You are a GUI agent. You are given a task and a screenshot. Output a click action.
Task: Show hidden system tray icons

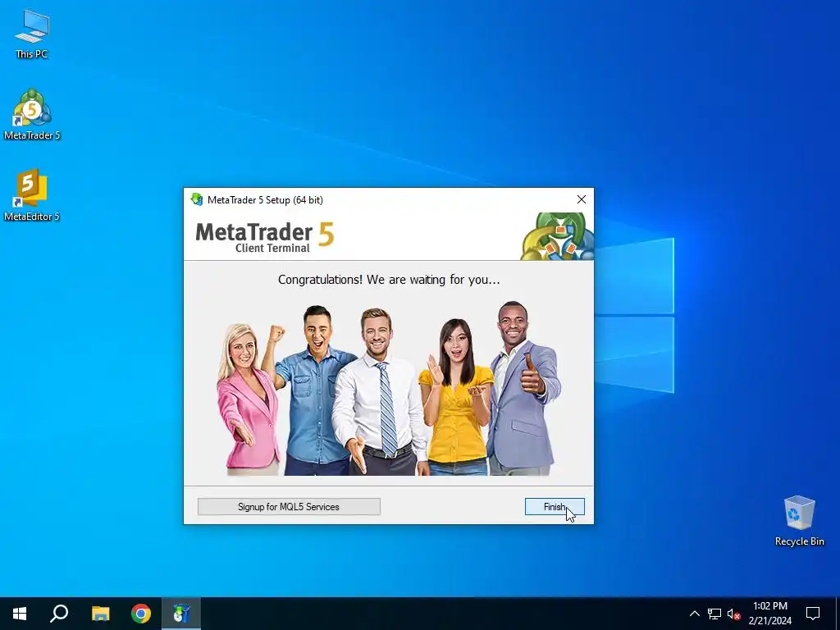[x=694, y=614]
